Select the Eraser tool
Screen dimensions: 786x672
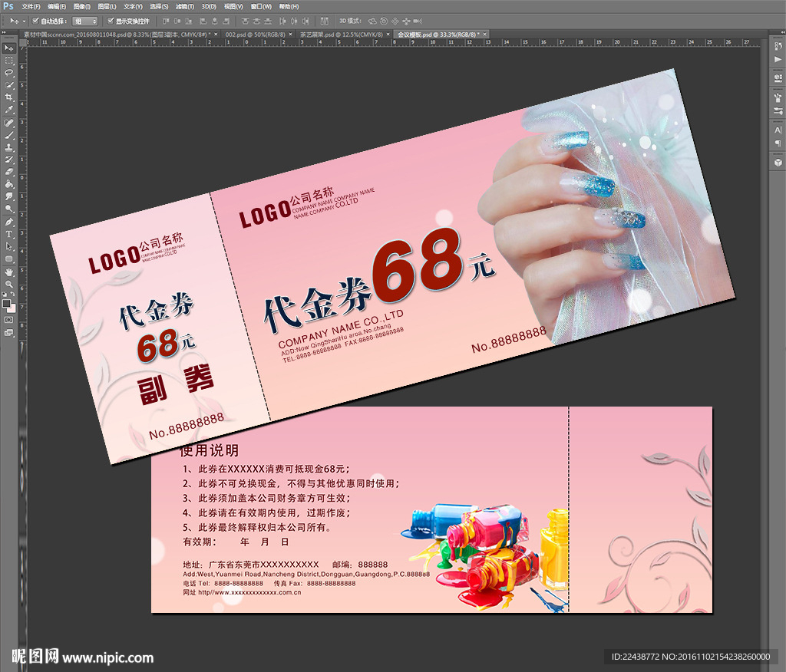9,172
